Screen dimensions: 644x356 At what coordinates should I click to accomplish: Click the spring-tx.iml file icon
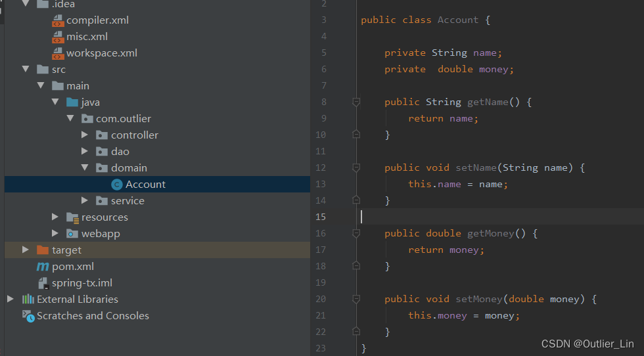(43, 283)
